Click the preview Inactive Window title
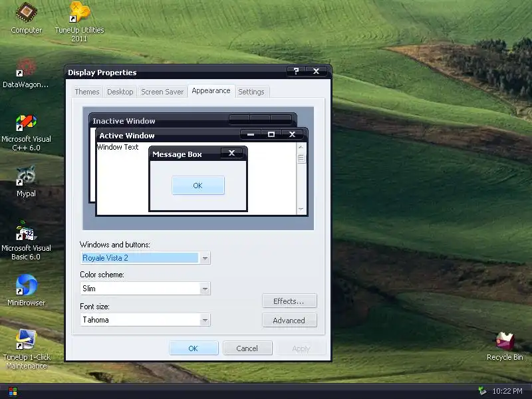Screen dimensions: 532x399 tap(124, 121)
